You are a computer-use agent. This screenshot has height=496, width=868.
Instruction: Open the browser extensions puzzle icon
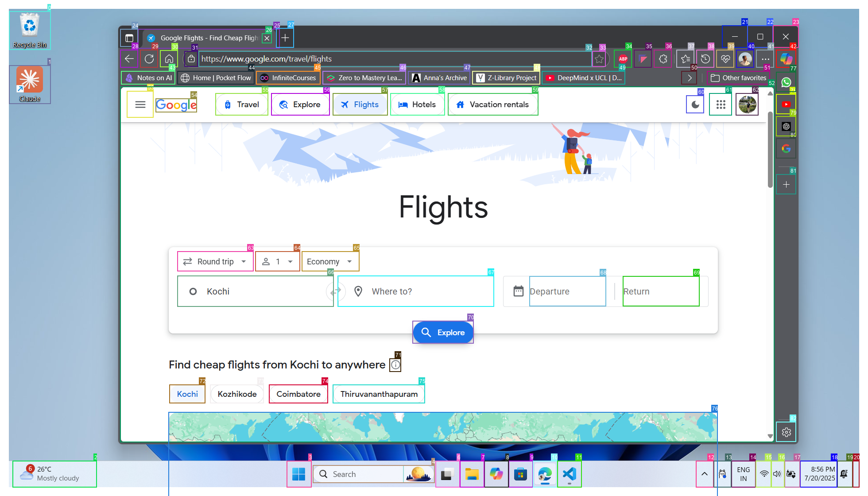point(663,58)
